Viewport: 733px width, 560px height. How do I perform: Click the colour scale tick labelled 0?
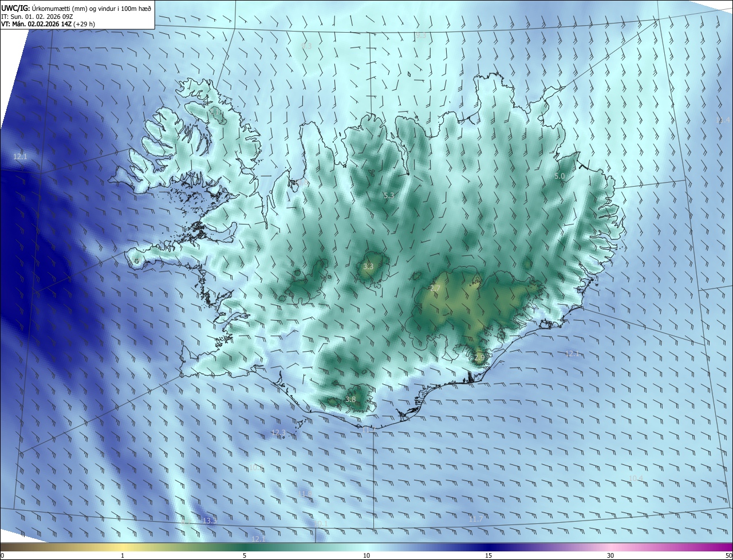point(2,556)
